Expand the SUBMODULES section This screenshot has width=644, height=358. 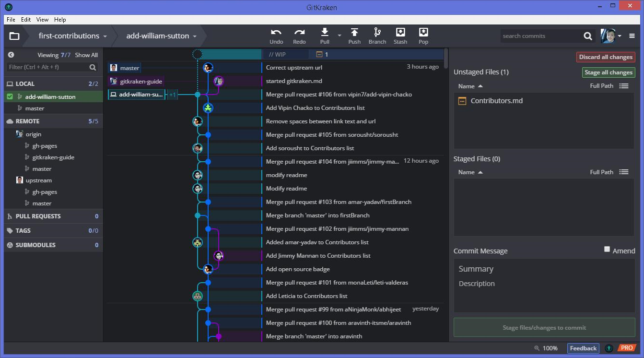coord(53,245)
